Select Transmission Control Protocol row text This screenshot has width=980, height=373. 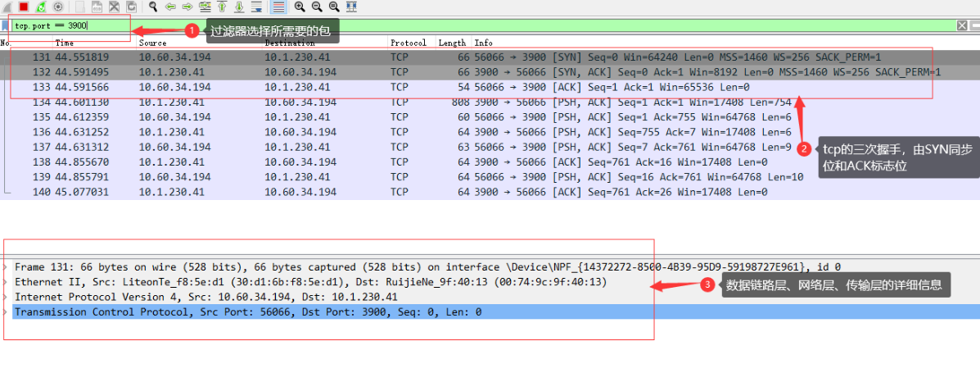coord(248,312)
